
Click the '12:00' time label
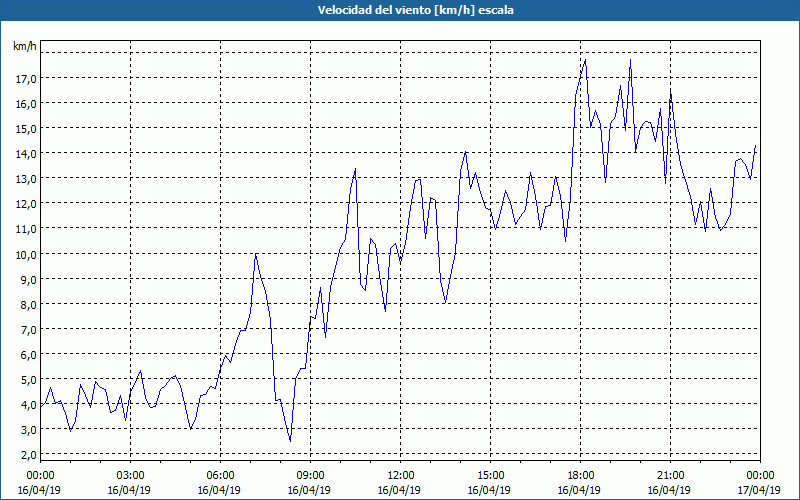coord(401,476)
